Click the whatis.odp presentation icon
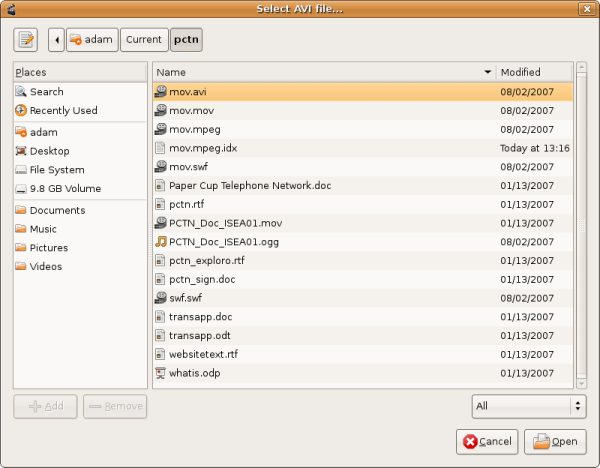 tap(161, 373)
